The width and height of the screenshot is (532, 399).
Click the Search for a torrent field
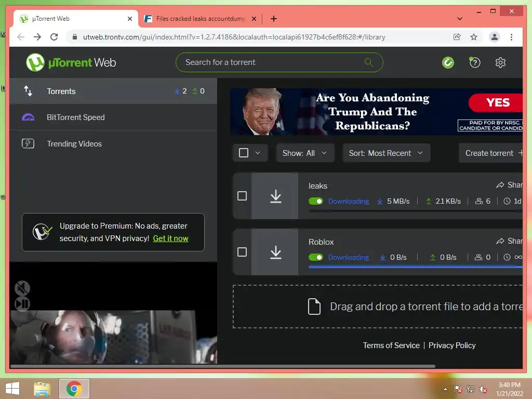[x=279, y=62]
